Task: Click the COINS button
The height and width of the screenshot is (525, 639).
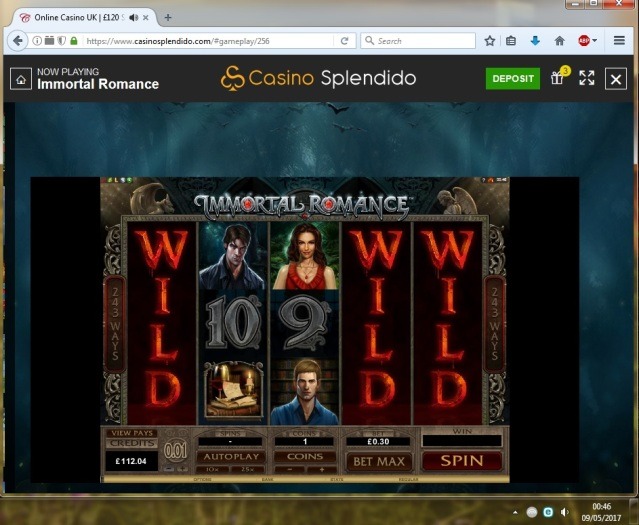Action: pyautogui.click(x=305, y=457)
